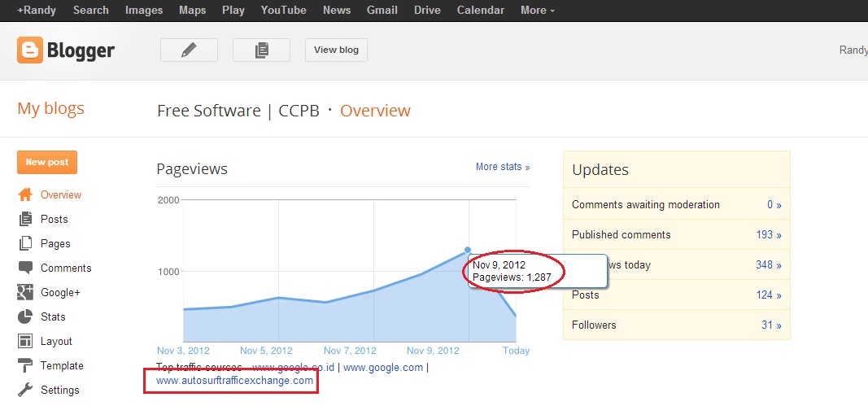Open the More dropdown in top bar
The width and height of the screenshot is (868, 406).
[538, 10]
